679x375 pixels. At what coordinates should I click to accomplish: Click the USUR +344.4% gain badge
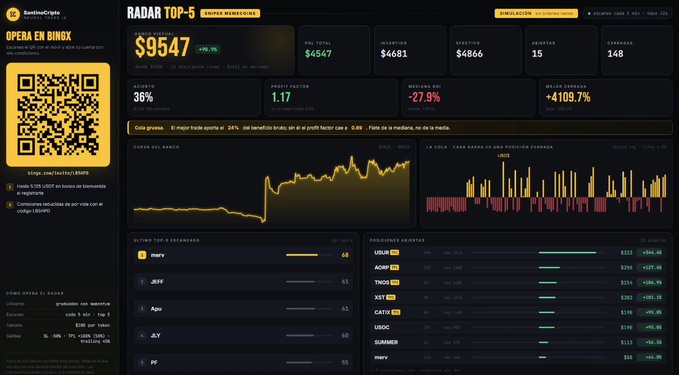(651, 252)
